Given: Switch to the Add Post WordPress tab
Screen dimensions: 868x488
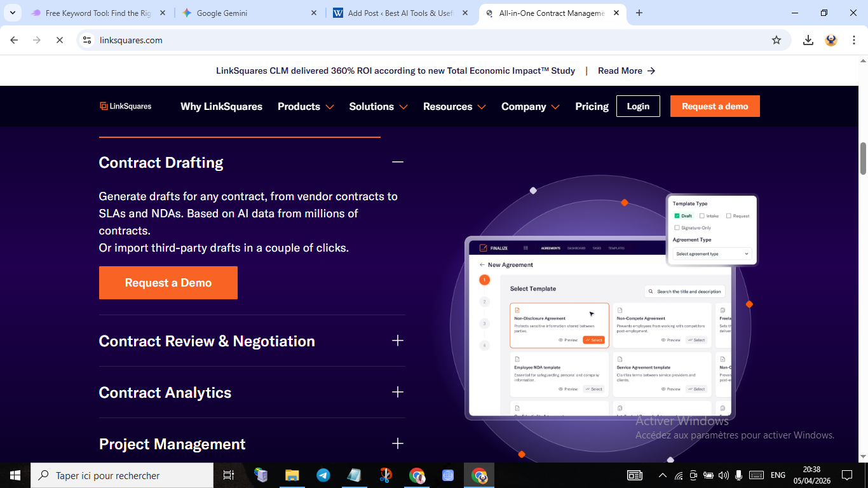Looking at the screenshot, I should 401,13.
